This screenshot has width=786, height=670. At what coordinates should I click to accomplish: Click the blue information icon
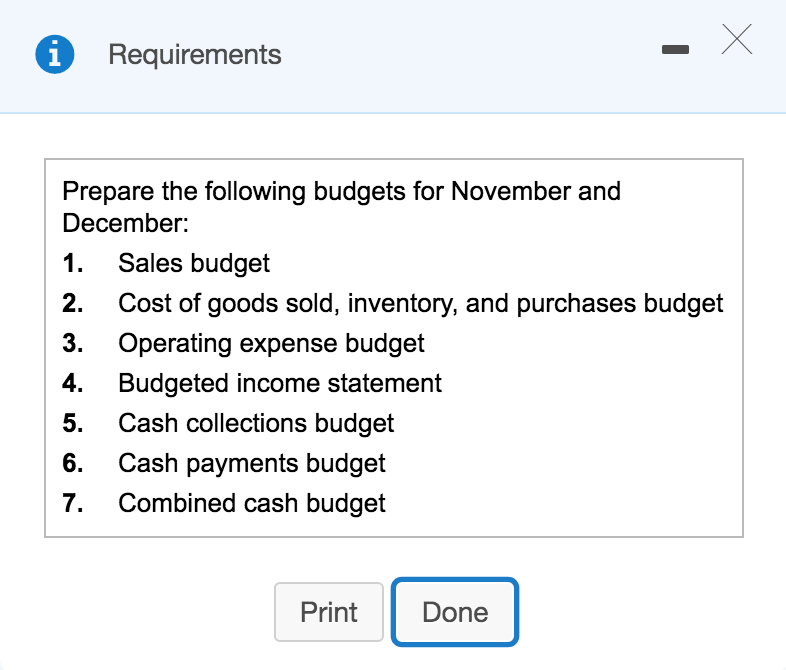tap(54, 54)
